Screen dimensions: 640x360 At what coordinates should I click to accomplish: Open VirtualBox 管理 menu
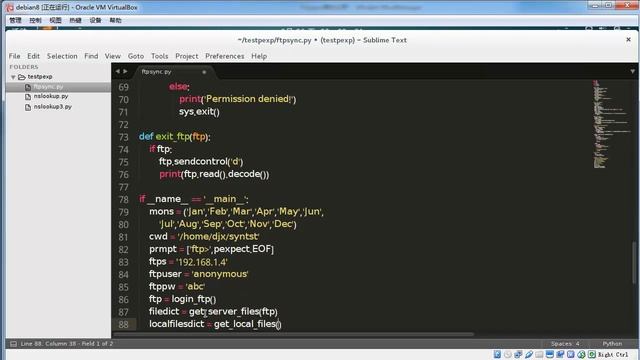click(15, 20)
